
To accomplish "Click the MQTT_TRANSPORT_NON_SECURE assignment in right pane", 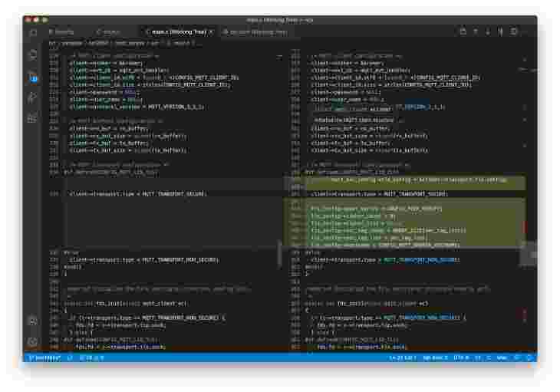I will (x=385, y=259).
